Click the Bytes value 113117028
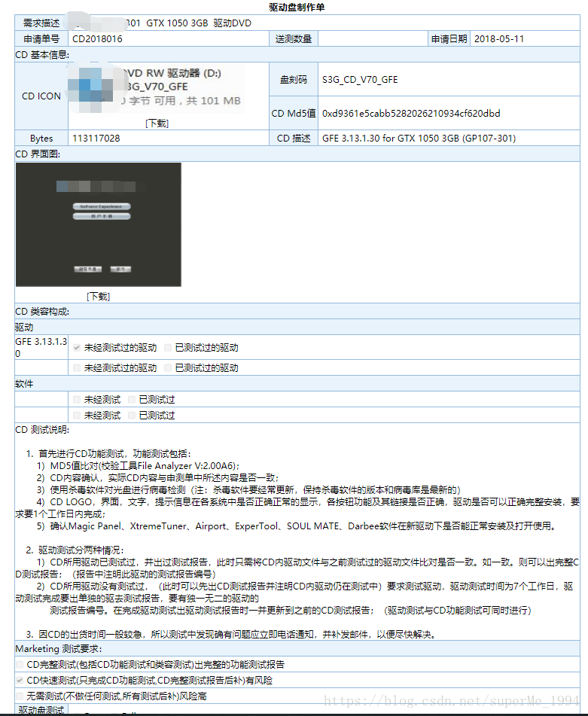588x716 pixels. [x=96, y=139]
